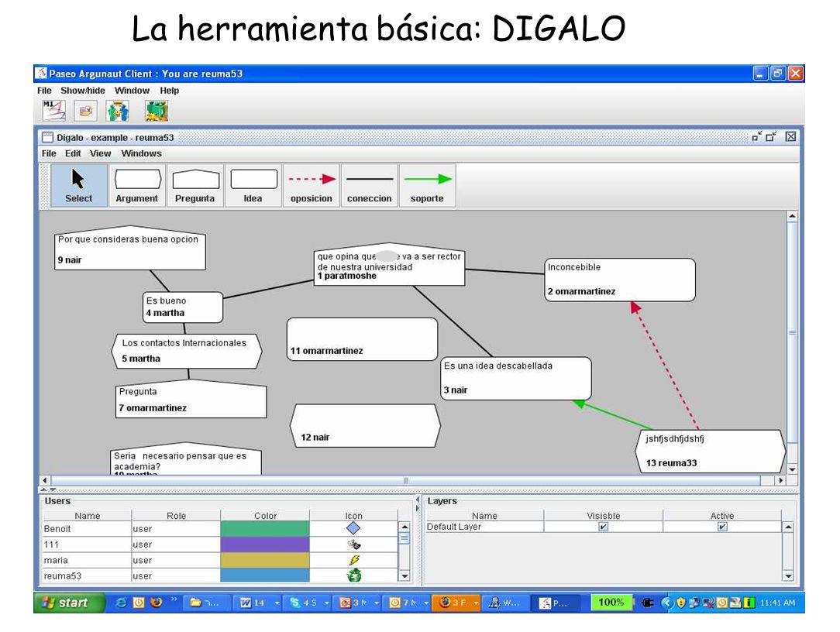Viewport: 840px width, 632px height.
Task: Open the Digalo Edit menu
Action: click(73, 153)
